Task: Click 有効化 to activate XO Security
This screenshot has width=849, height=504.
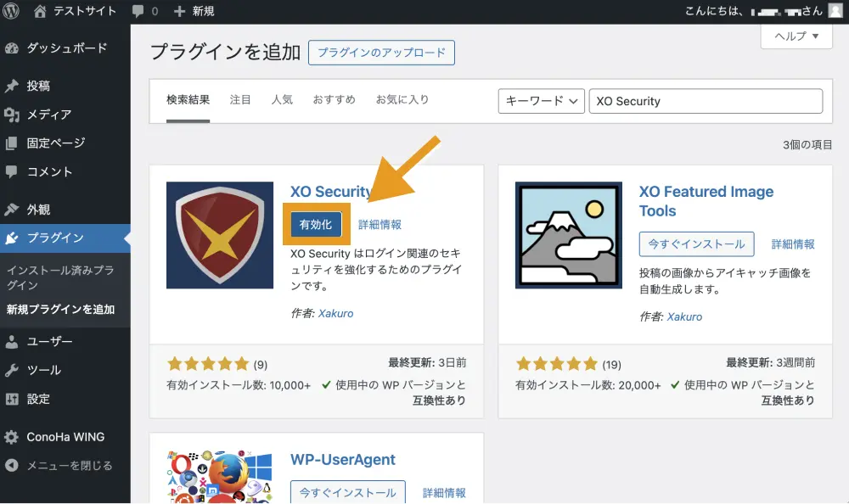Action: (x=316, y=224)
